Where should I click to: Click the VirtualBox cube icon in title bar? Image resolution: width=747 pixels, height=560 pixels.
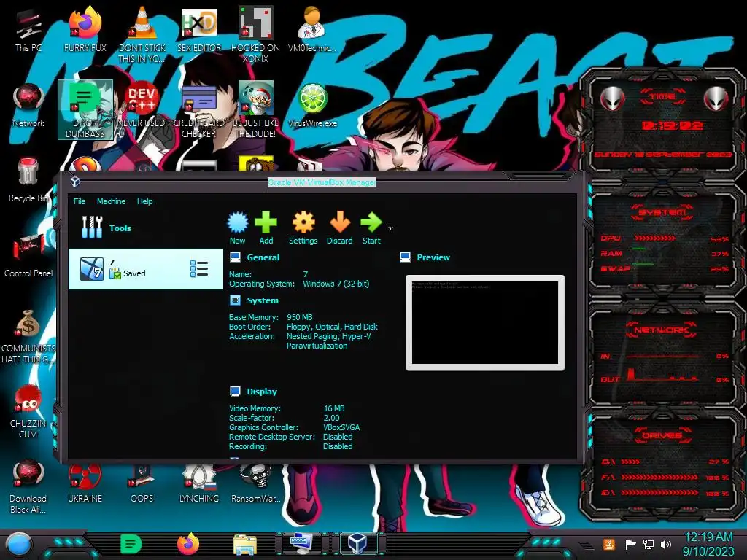pos(75,182)
